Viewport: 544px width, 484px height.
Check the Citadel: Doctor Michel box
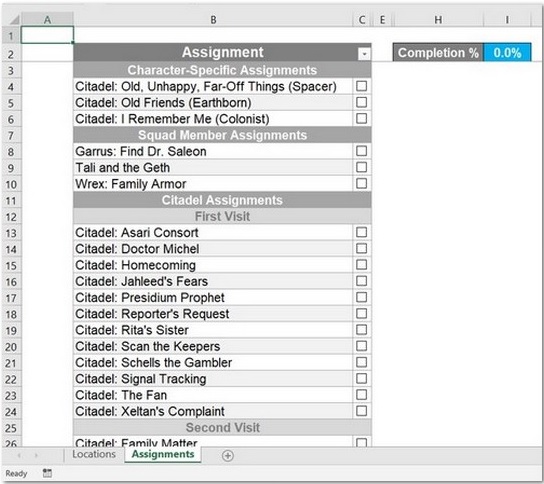point(361,248)
